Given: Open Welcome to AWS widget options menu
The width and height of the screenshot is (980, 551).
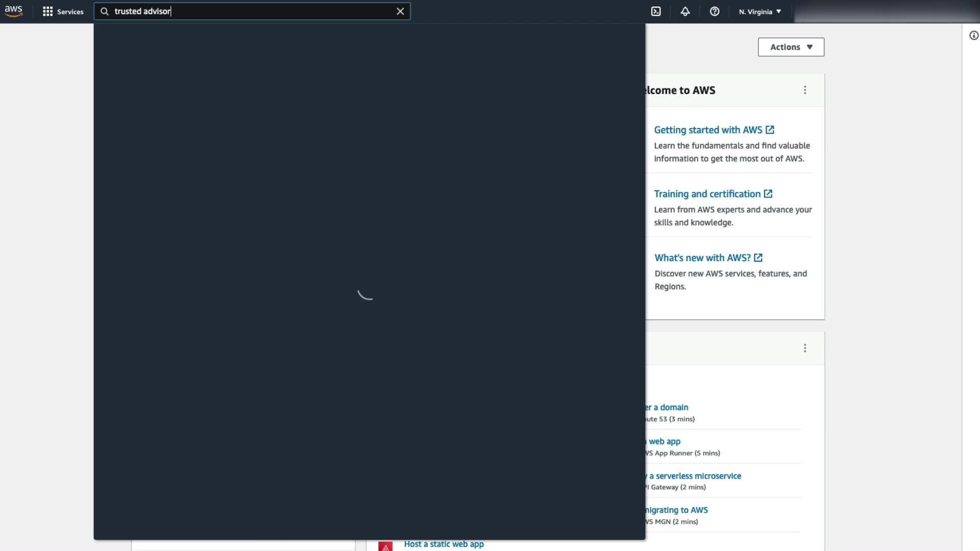Looking at the screenshot, I should (805, 90).
